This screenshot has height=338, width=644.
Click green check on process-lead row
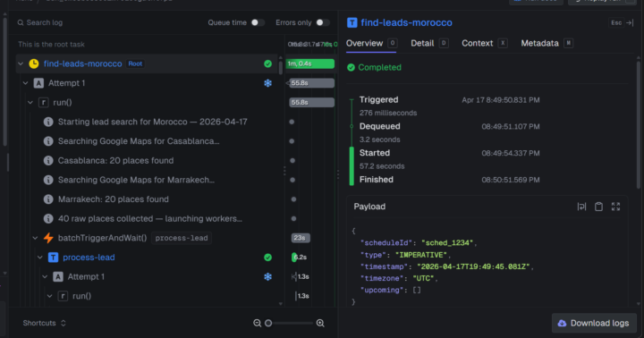click(267, 258)
